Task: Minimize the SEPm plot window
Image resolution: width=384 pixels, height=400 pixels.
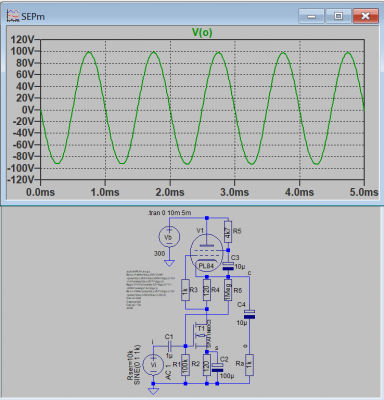Action: [311, 16]
